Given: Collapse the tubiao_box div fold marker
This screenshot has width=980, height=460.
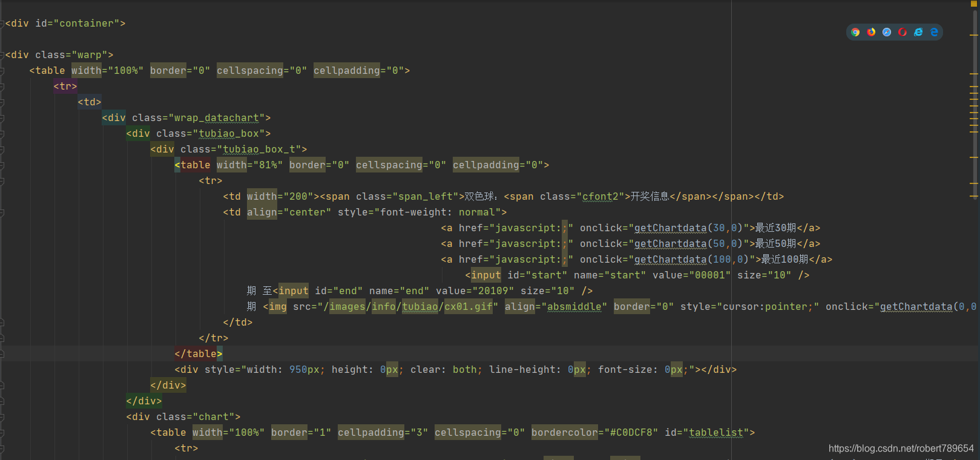Looking at the screenshot, I should coord(2,134).
